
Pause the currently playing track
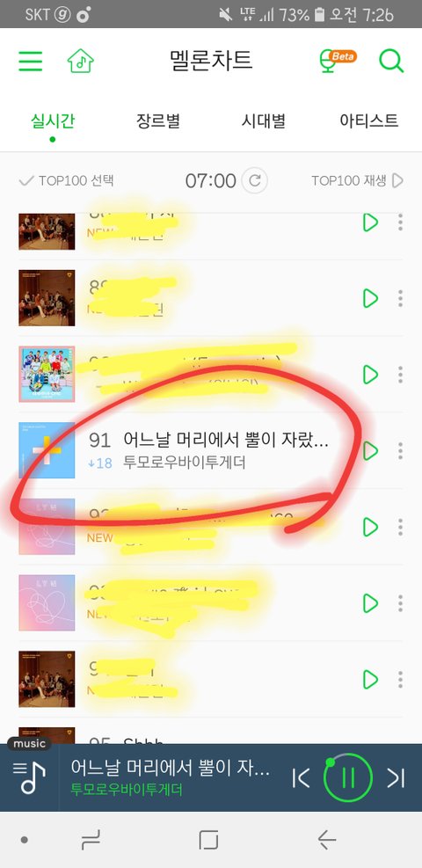(x=348, y=777)
